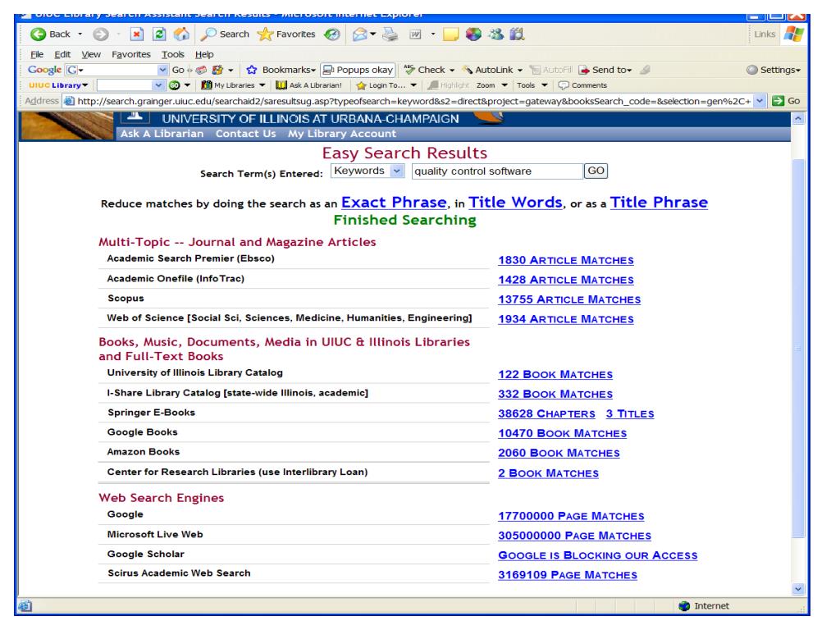Screen dimensions: 840x630
Task: Open the Edit menu
Action: (x=62, y=54)
